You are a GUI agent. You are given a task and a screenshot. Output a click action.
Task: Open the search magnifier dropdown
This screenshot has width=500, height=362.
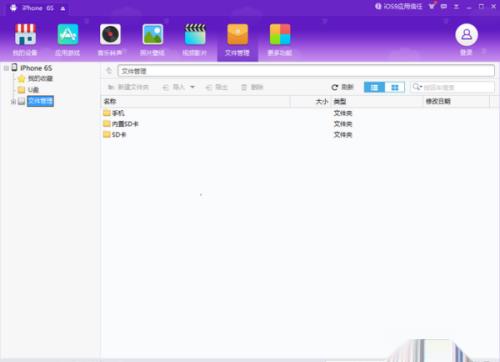(x=417, y=87)
